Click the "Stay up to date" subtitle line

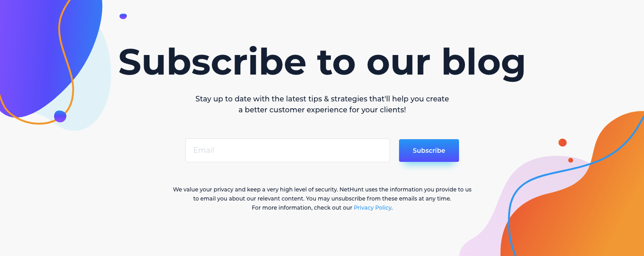322,99
